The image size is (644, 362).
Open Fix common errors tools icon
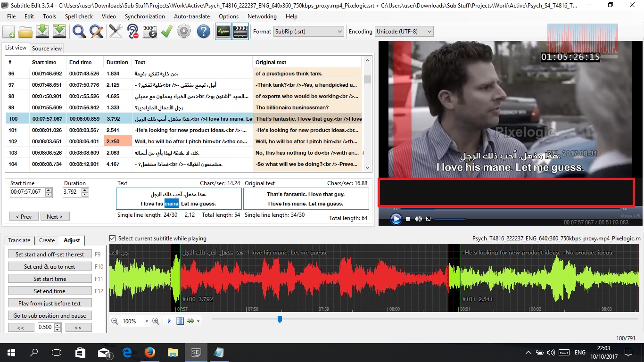[x=115, y=32]
